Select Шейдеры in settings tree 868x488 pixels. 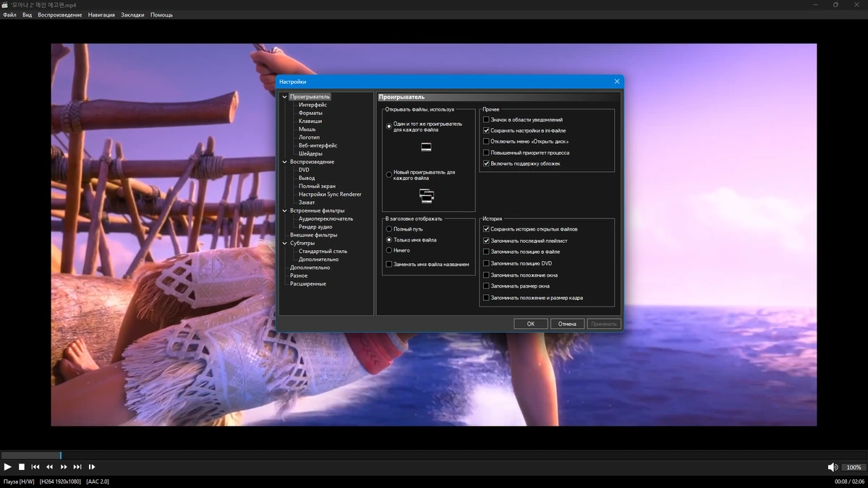click(x=310, y=153)
